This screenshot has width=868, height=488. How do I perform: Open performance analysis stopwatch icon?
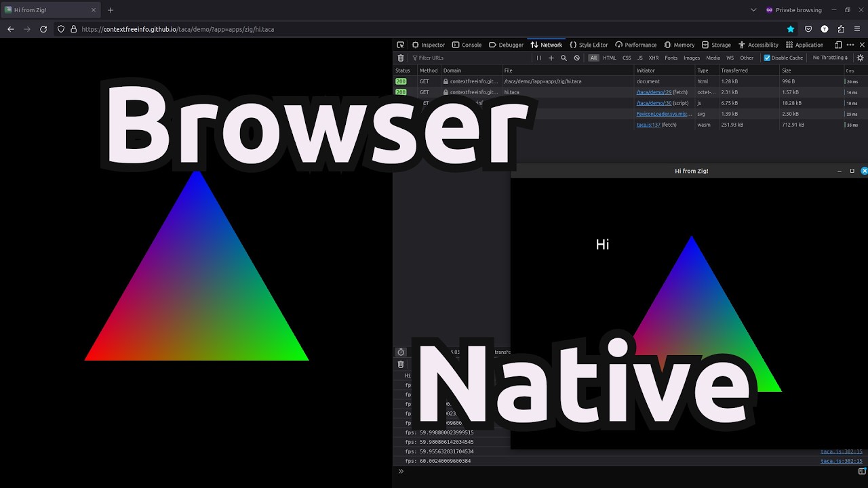coord(401,352)
